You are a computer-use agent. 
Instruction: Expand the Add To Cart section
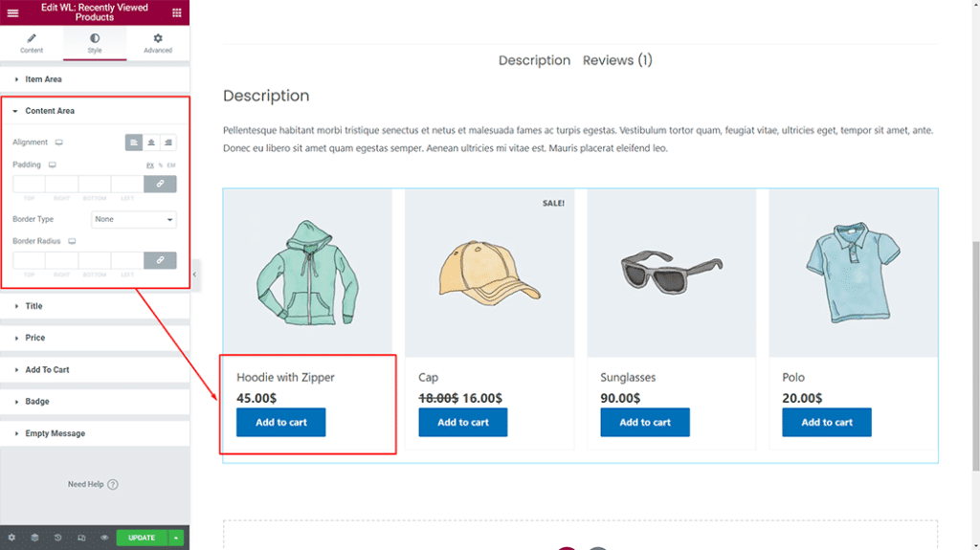pyautogui.click(x=47, y=370)
